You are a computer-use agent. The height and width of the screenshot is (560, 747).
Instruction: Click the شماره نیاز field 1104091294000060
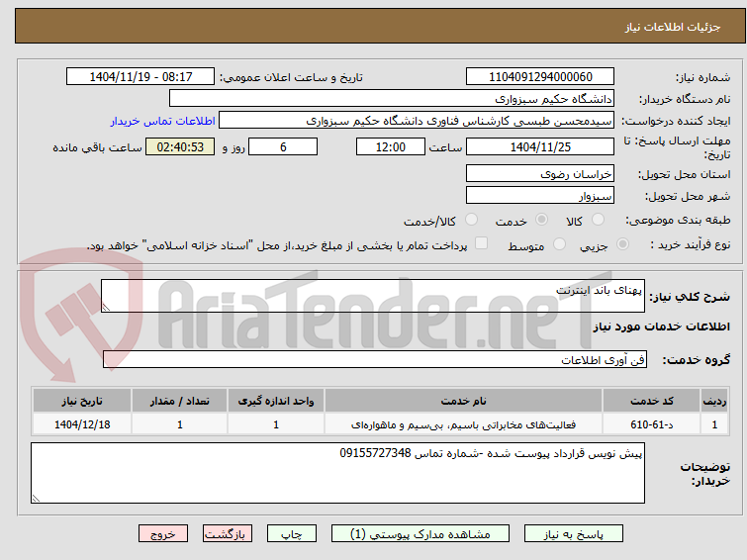click(x=540, y=77)
